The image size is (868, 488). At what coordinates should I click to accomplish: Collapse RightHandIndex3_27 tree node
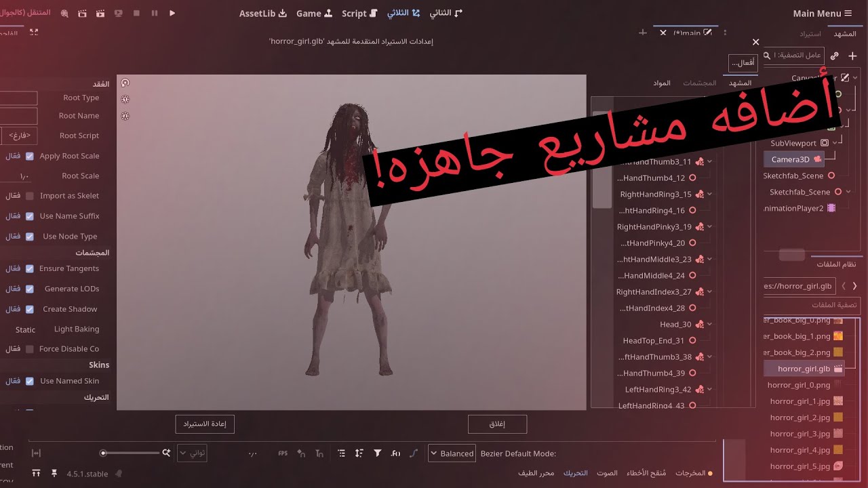pyautogui.click(x=709, y=291)
